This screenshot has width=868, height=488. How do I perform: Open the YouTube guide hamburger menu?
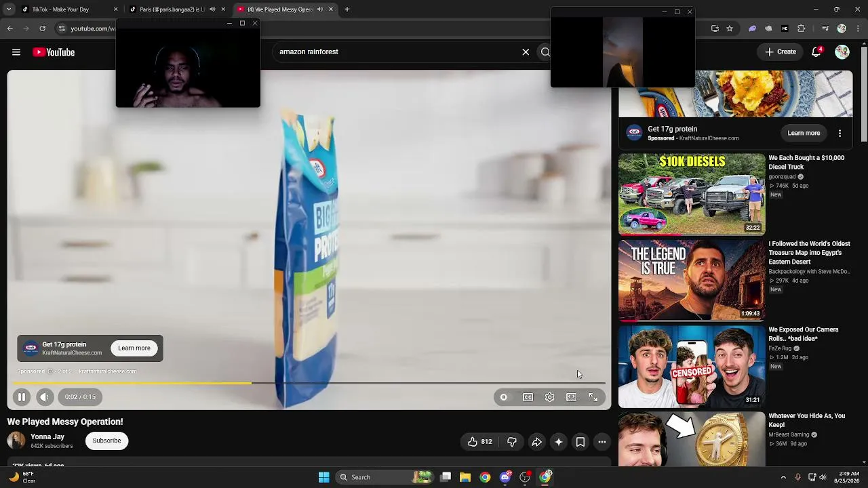(16, 52)
